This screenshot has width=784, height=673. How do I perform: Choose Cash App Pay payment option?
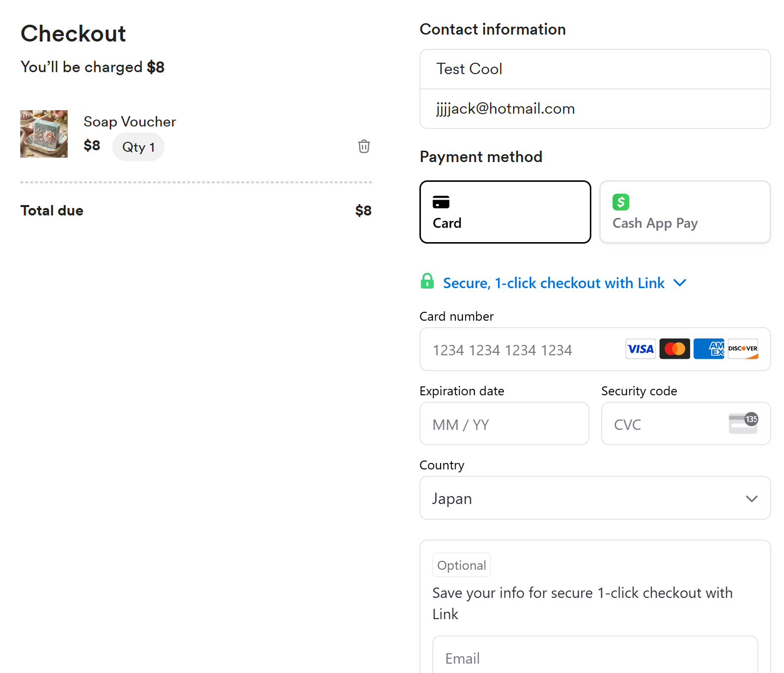coord(685,212)
